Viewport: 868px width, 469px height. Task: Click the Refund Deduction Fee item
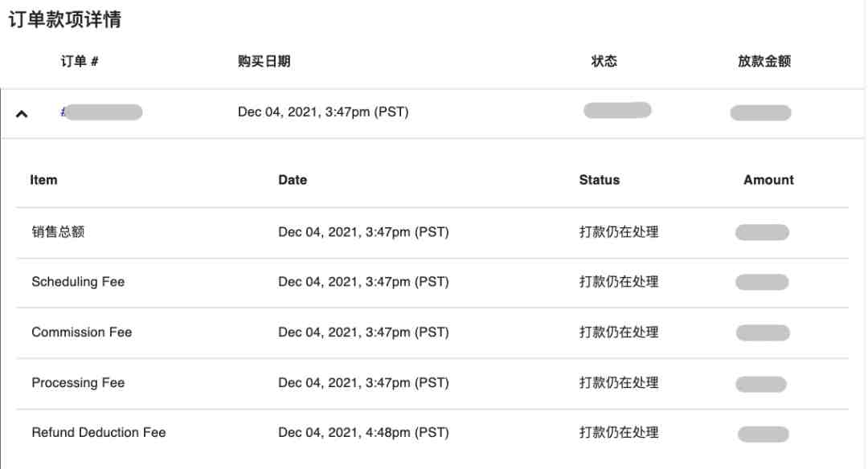click(99, 433)
